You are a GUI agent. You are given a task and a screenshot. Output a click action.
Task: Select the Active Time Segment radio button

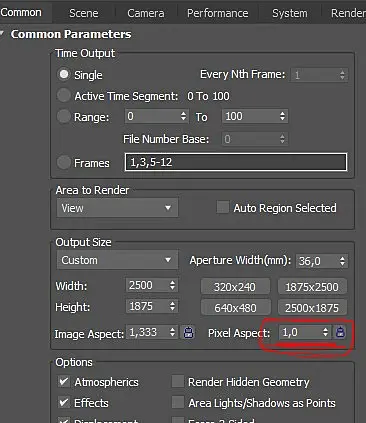point(64,96)
